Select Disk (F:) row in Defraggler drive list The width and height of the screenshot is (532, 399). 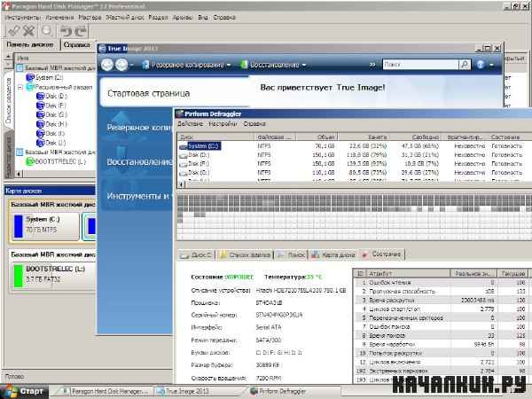[x=354, y=164]
